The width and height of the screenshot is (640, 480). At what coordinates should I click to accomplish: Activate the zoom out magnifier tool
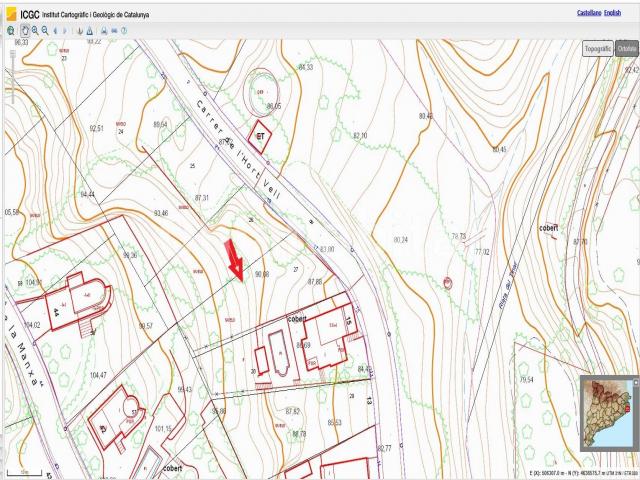44,31
